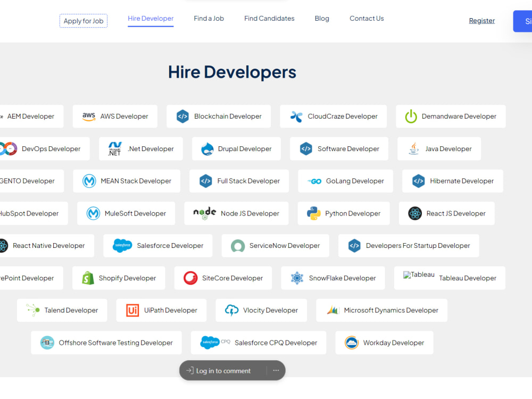Click the Python snake logo icon

point(314,213)
